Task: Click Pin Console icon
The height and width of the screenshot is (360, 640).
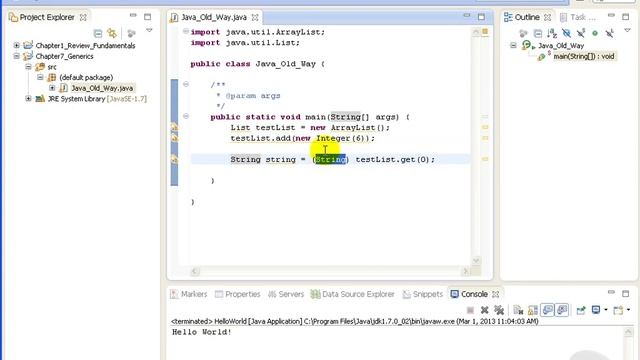Action: pos(581,310)
